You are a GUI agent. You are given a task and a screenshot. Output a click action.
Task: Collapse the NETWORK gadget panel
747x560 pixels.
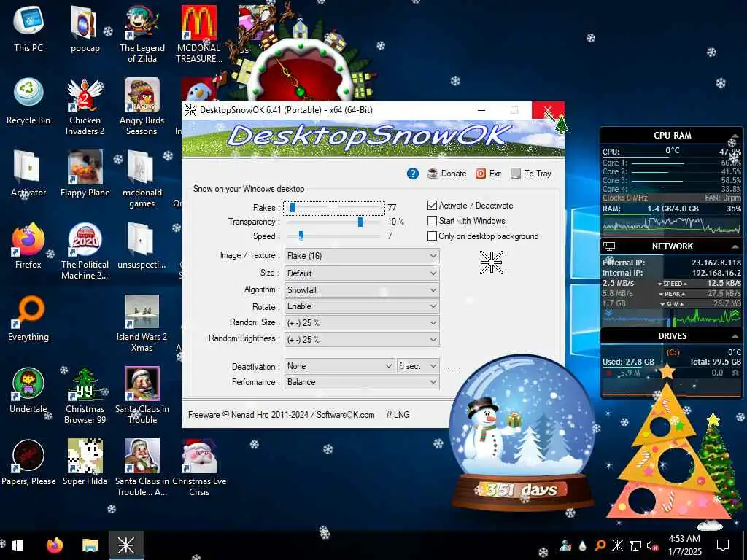(x=735, y=246)
